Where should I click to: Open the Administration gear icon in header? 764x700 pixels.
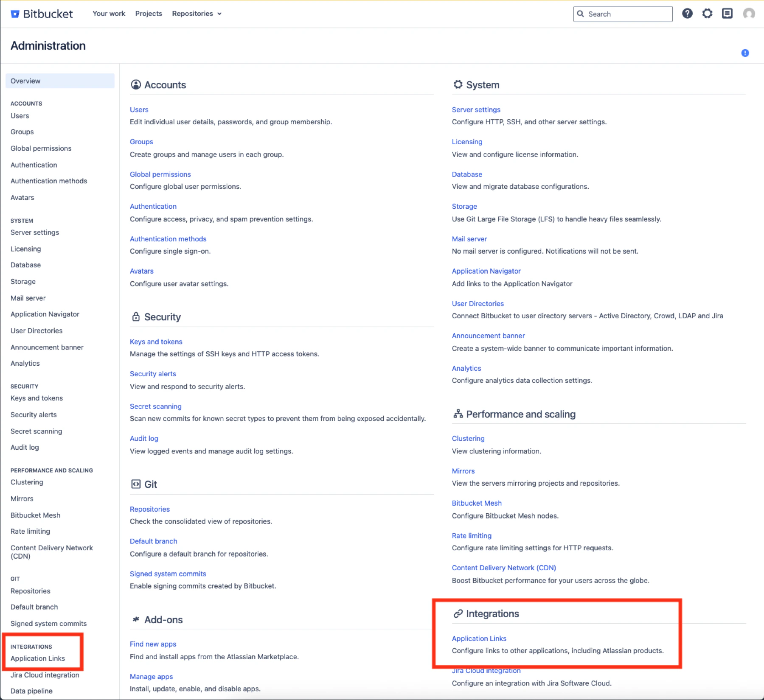(707, 14)
